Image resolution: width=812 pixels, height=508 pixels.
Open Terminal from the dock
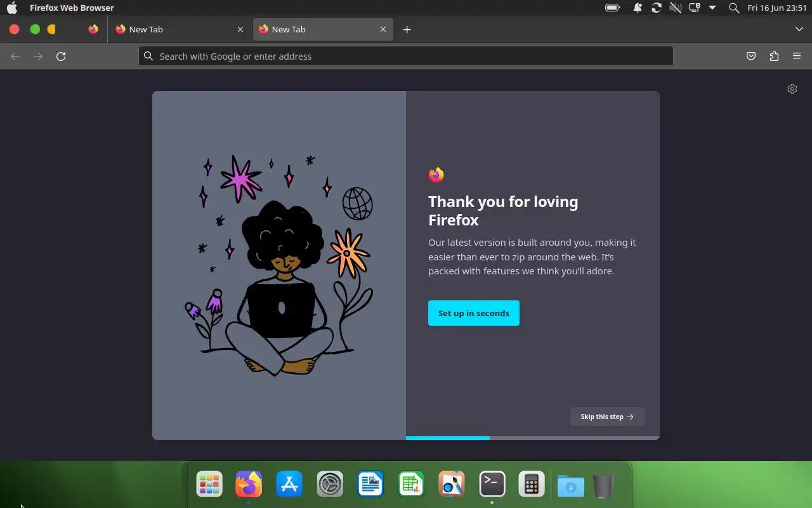[492, 485]
